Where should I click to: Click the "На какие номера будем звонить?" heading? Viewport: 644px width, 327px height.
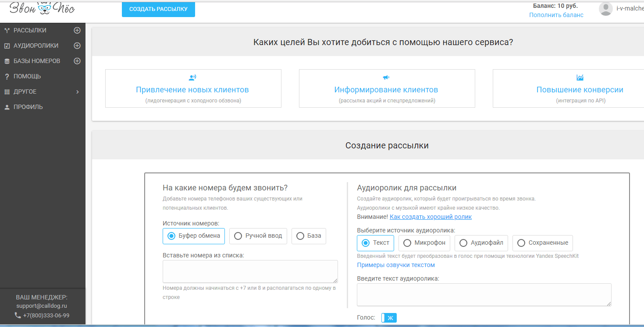[225, 188]
